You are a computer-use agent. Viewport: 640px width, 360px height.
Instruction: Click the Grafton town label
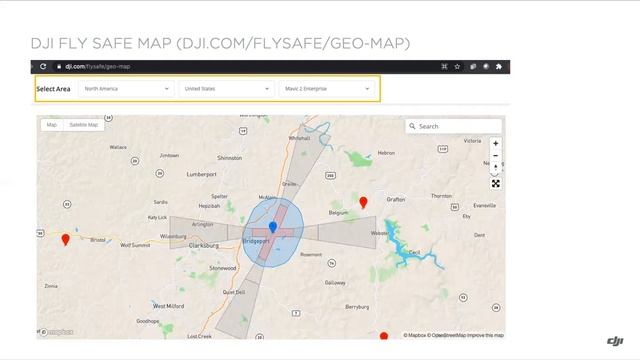[x=396, y=200]
